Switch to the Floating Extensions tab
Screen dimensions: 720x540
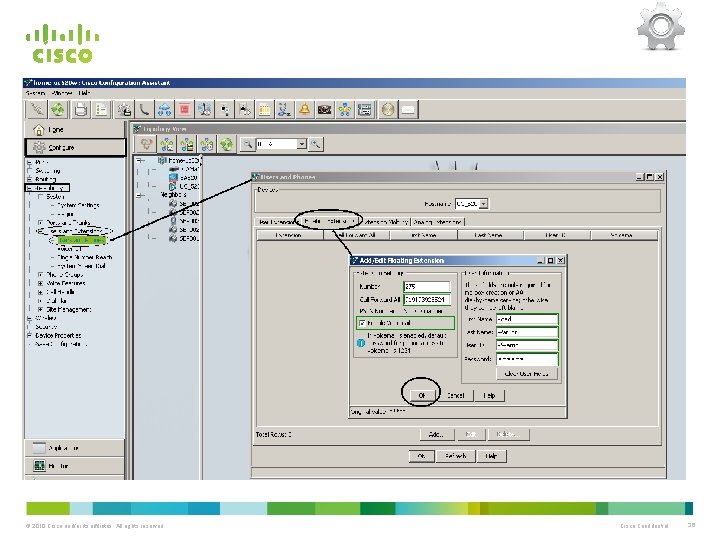pyautogui.click(x=328, y=221)
